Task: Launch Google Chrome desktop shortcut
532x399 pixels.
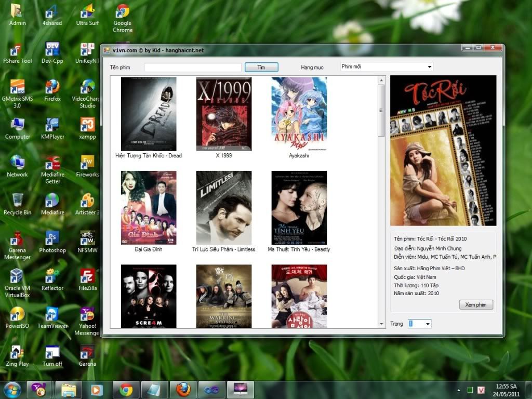Action: [123, 18]
